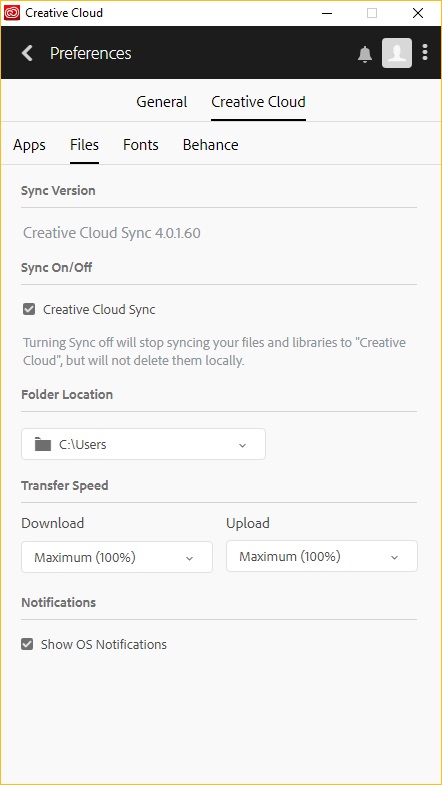Minimize the Creative Cloud window
Image resolution: width=442 pixels, height=785 pixels.
pos(327,13)
